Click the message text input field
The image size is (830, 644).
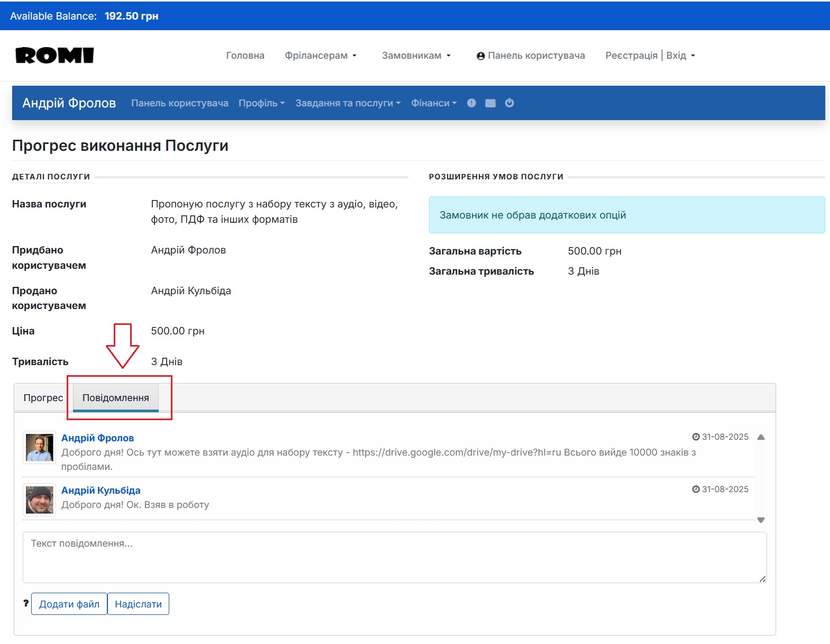pyautogui.click(x=394, y=557)
